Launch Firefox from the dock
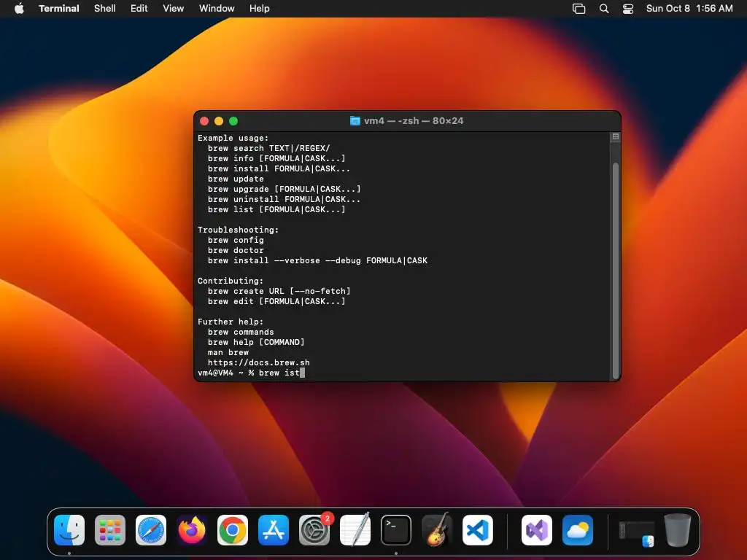 point(192,530)
